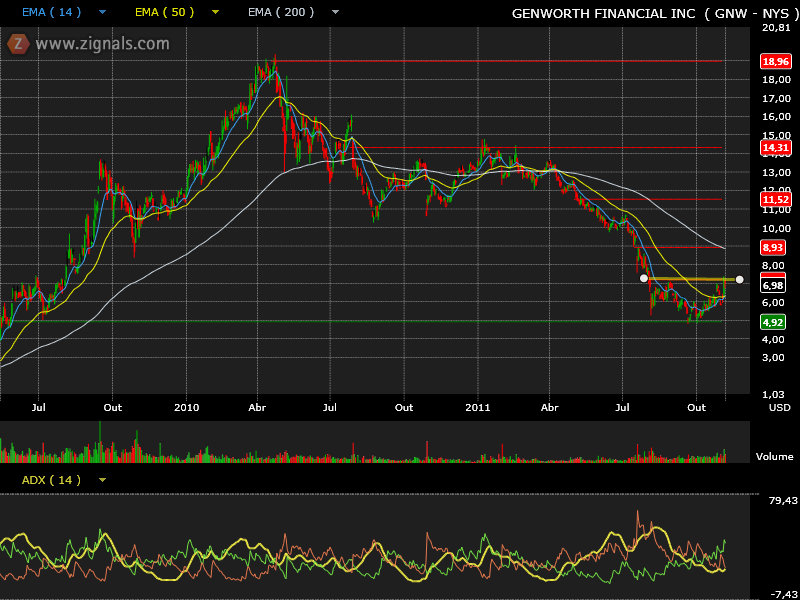This screenshot has width=800, height=600.
Task: Click the 14,31 red price label
Action: (775, 148)
